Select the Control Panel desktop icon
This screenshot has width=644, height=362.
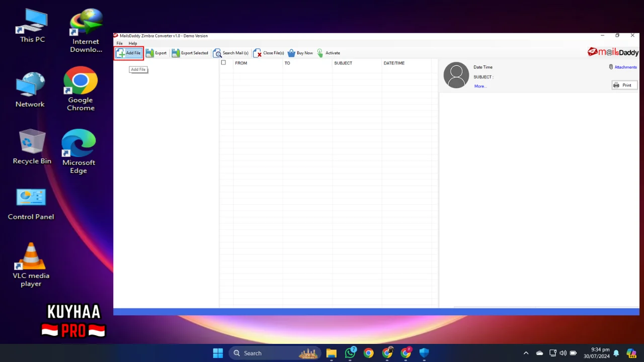pyautogui.click(x=31, y=204)
